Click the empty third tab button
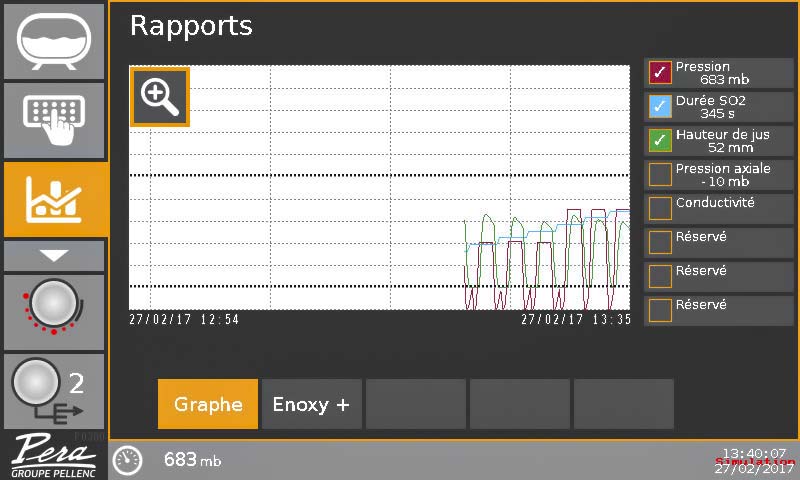The image size is (800, 480). 416,404
